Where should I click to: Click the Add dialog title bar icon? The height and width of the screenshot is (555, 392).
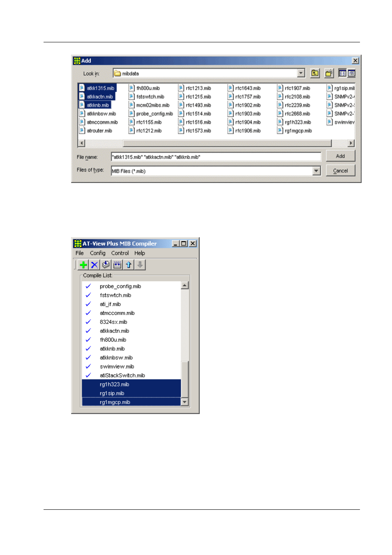tap(77, 60)
